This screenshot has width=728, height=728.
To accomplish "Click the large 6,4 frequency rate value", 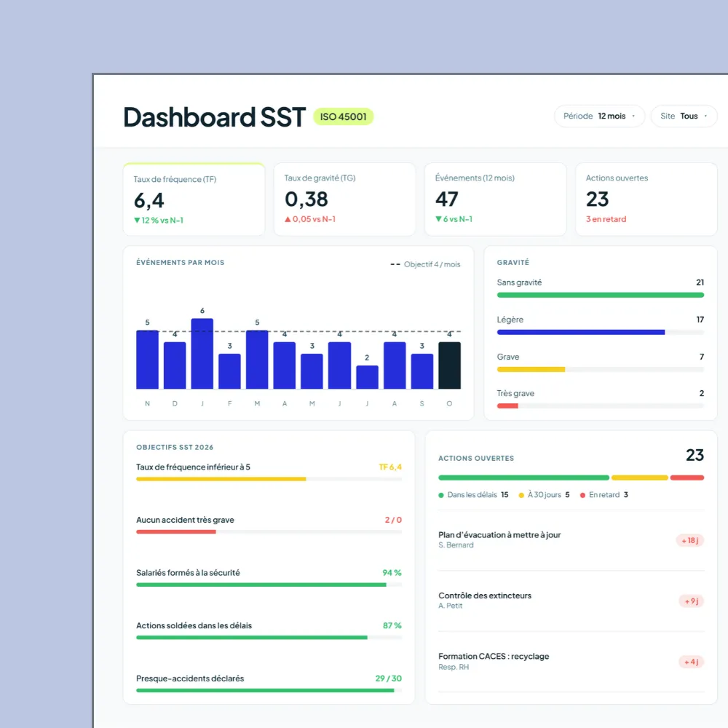I will (x=149, y=201).
